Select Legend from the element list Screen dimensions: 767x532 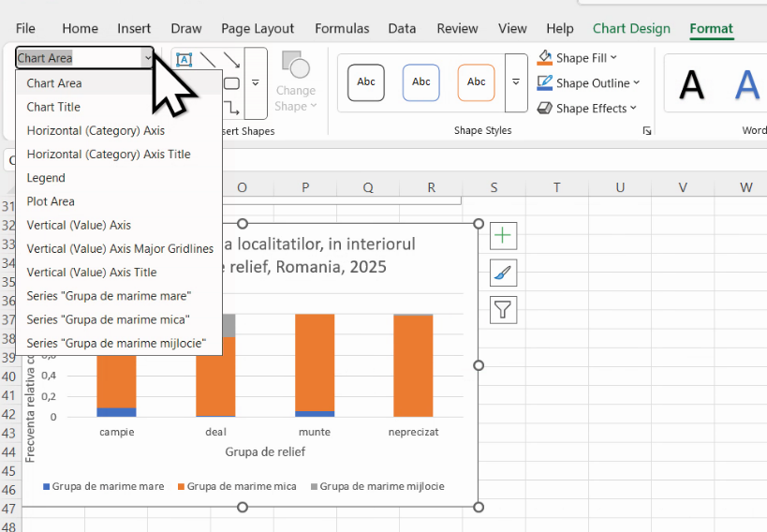point(46,178)
